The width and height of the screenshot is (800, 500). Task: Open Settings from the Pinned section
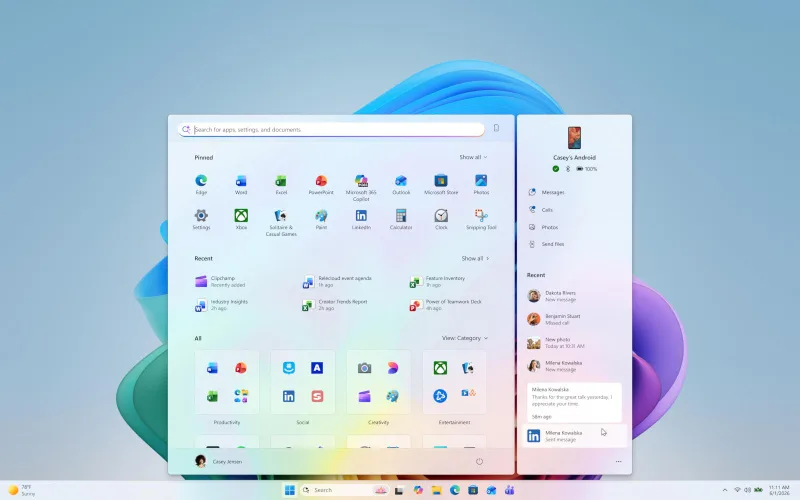(201, 220)
